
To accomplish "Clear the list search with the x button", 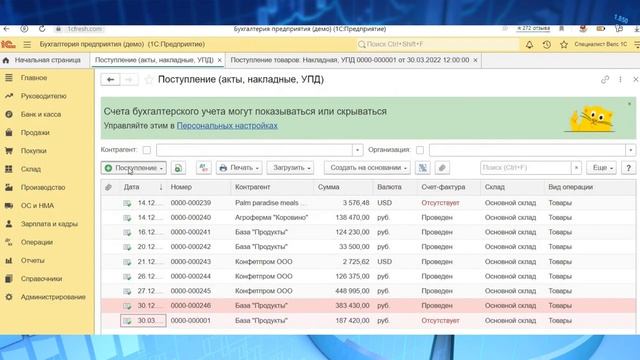I will (x=576, y=168).
